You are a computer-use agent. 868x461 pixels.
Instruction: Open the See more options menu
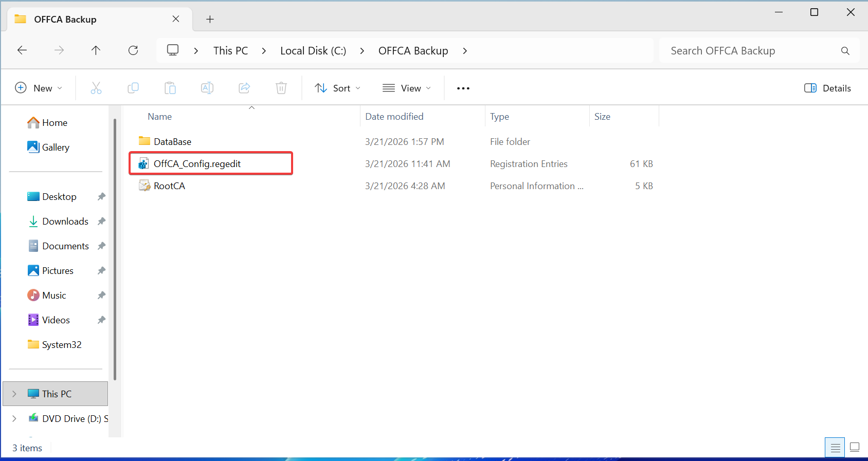[x=463, y=88]
